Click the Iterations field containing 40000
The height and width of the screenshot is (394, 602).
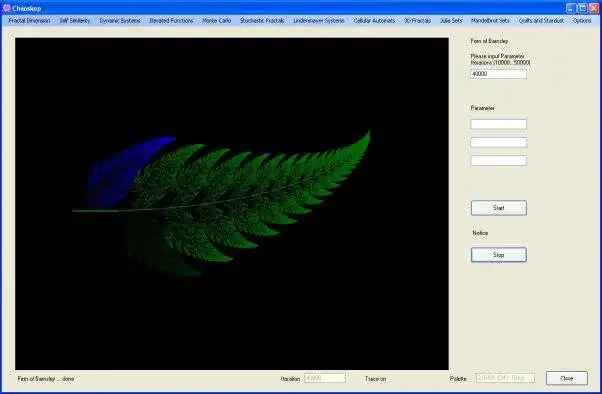pyautogui.click(x=498, y=74)
